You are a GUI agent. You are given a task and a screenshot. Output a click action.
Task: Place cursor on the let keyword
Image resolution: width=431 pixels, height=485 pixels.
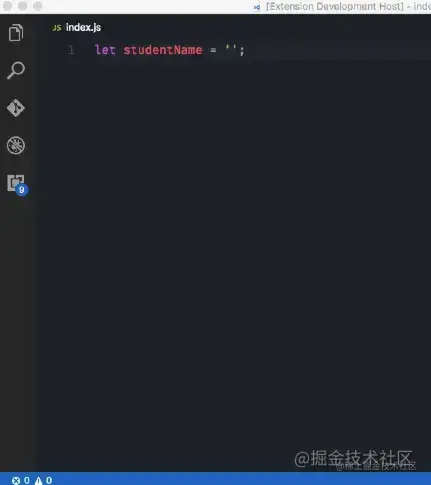pyautogui.click(x=105, y=50)
